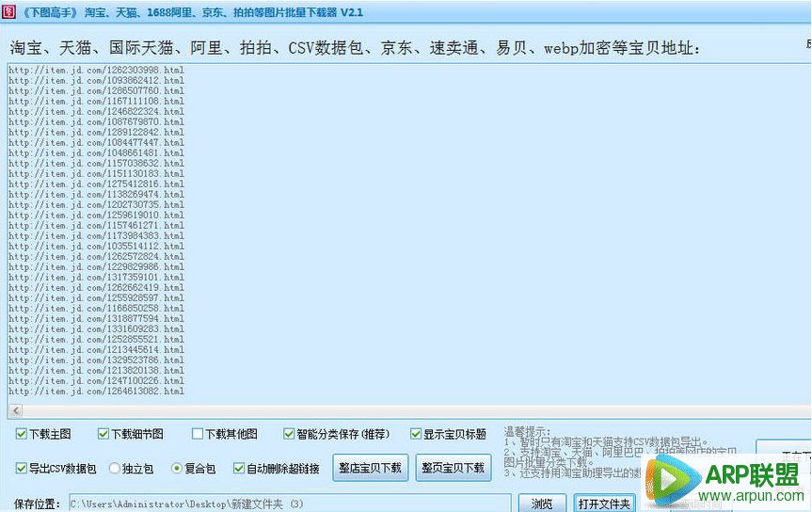Click the URL line ending 1093862412.html
Viewport: 812px width, 512px height.
[x=96, y=80]
